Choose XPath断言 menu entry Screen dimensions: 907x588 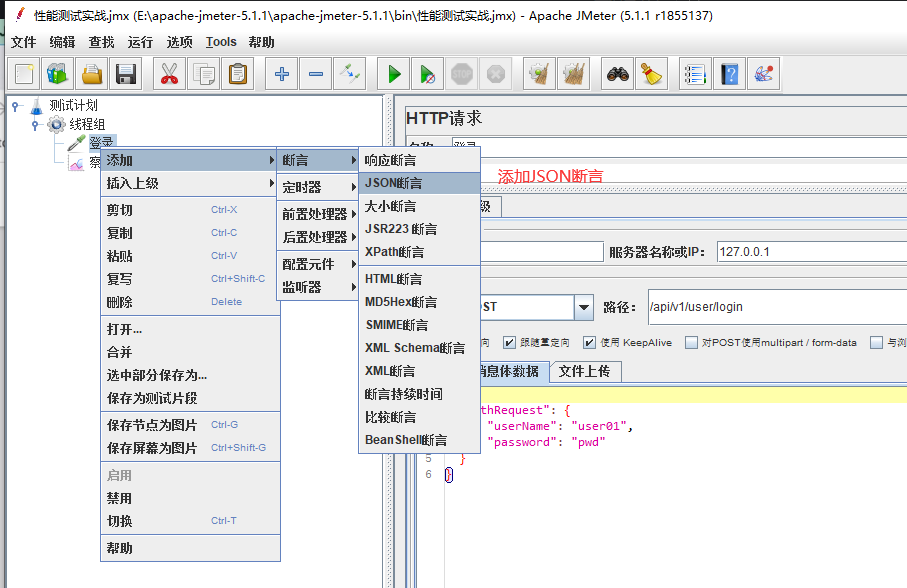pos(419,252)
